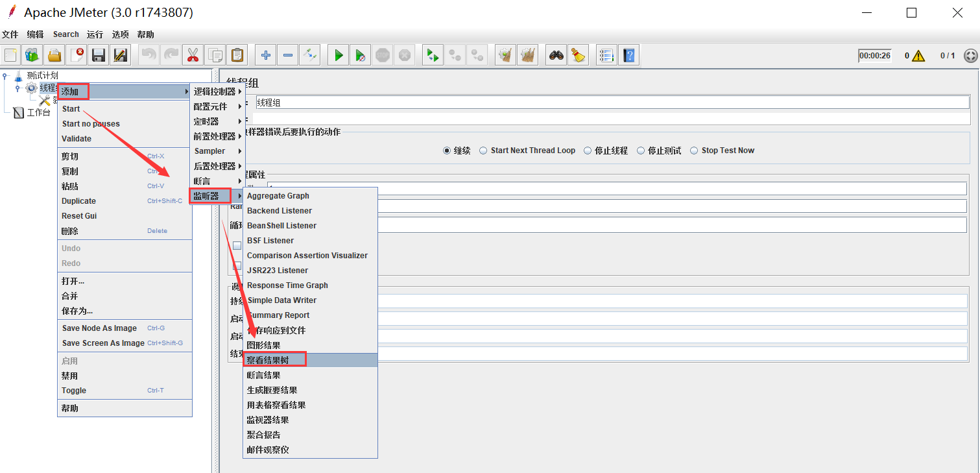Choose Summary Report listener entry

(x=280, y=315)
